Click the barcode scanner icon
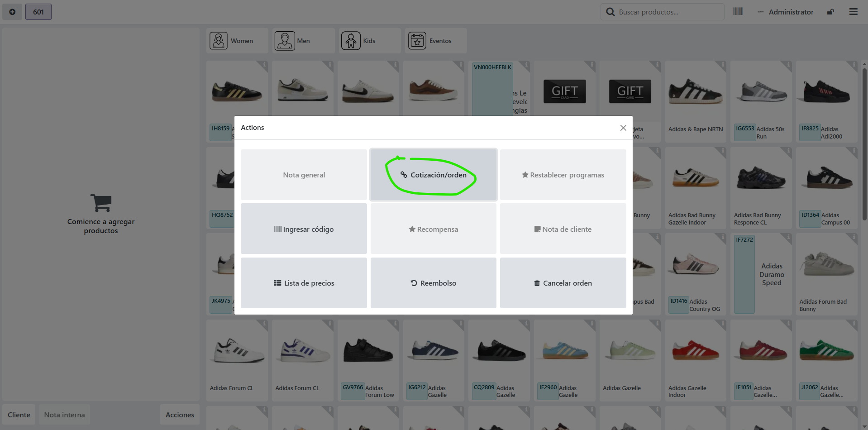The width and height of the screenshot is (868, 430). [x=738, y=11]
